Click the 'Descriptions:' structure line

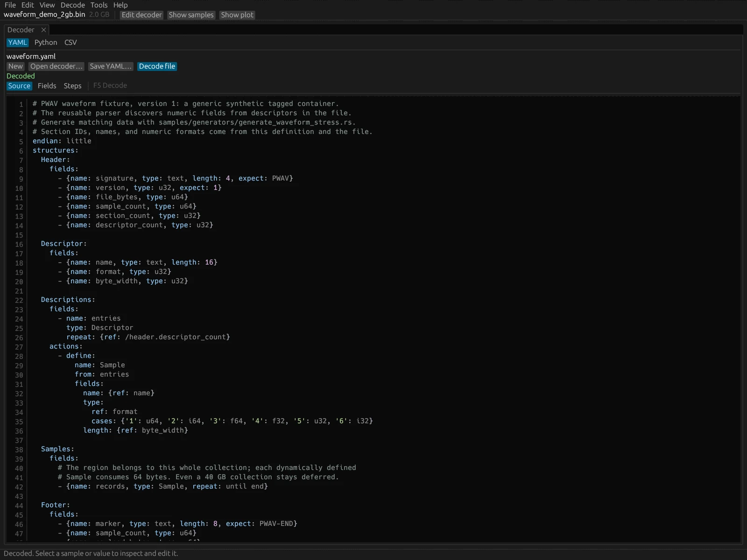pyautogui.click(x=68, y=300)
